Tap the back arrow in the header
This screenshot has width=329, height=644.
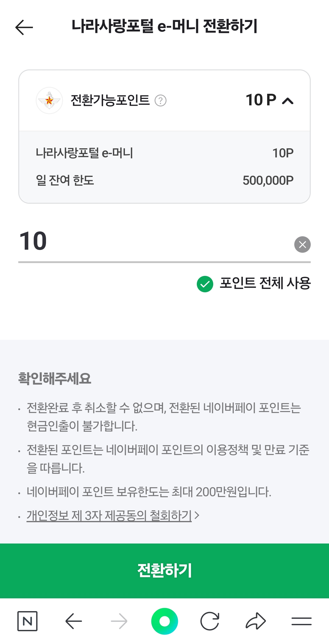point(24,27)
